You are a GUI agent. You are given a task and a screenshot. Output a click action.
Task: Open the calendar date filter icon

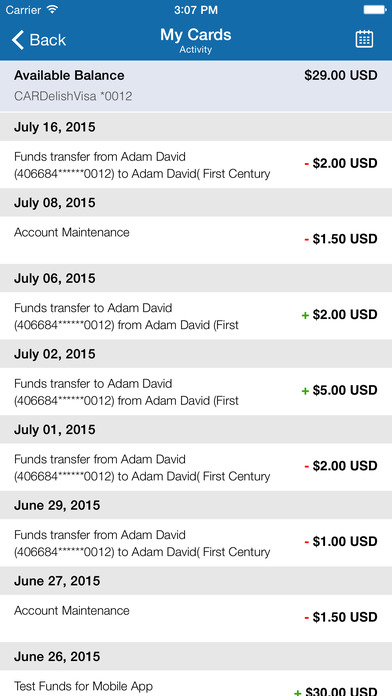click(x=364, y=39)
